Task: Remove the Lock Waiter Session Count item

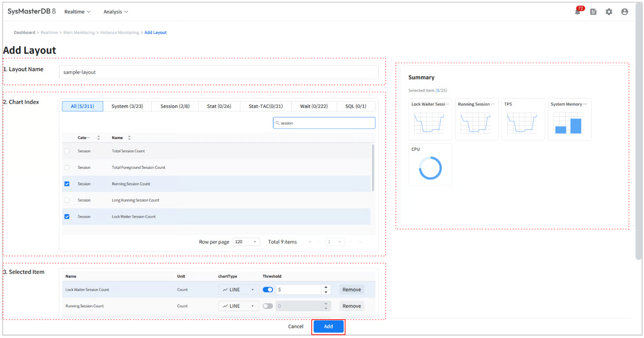Action: pyautogui.click(x=351, y=290)
